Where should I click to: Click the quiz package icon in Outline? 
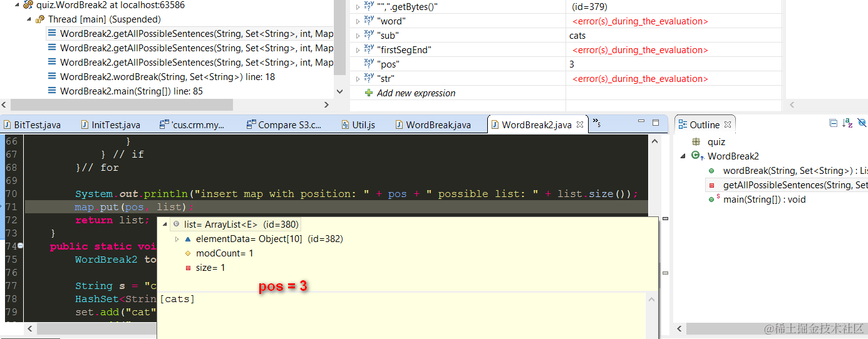point(696,142)
